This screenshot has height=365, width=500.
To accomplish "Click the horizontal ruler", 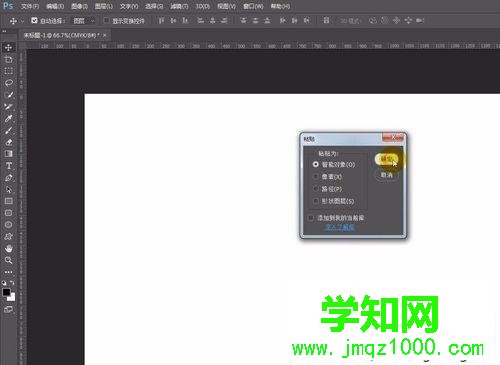I will (x=263, y=46).
